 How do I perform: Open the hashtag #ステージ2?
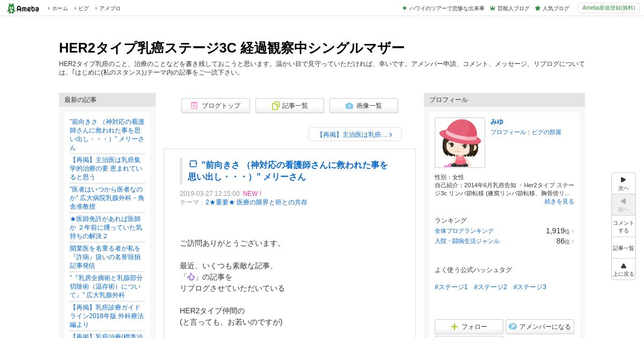pyautogui.click(x=491, y=287)
